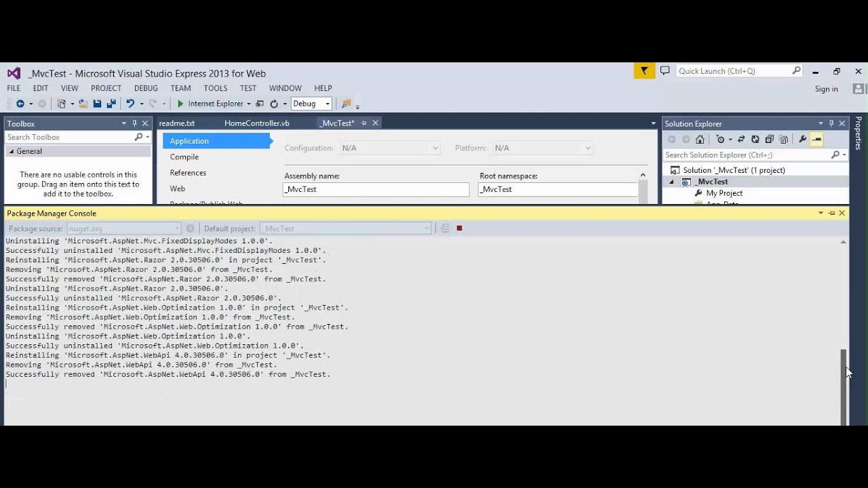The height and width of the screenshot is (488, 868).
Task: Select My Project in Solution Explorer
Action: [724, 193]
